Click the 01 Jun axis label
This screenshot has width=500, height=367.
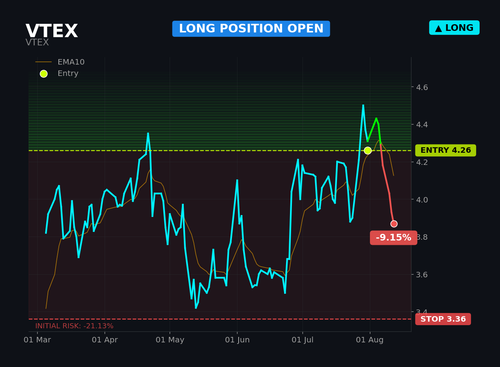click(x=237, y=340)
